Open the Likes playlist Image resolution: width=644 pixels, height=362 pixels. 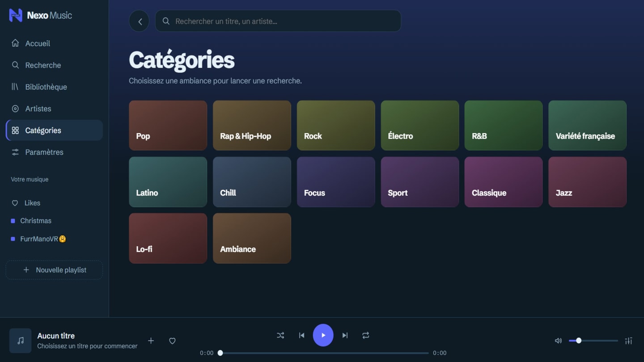pos(54,203)
